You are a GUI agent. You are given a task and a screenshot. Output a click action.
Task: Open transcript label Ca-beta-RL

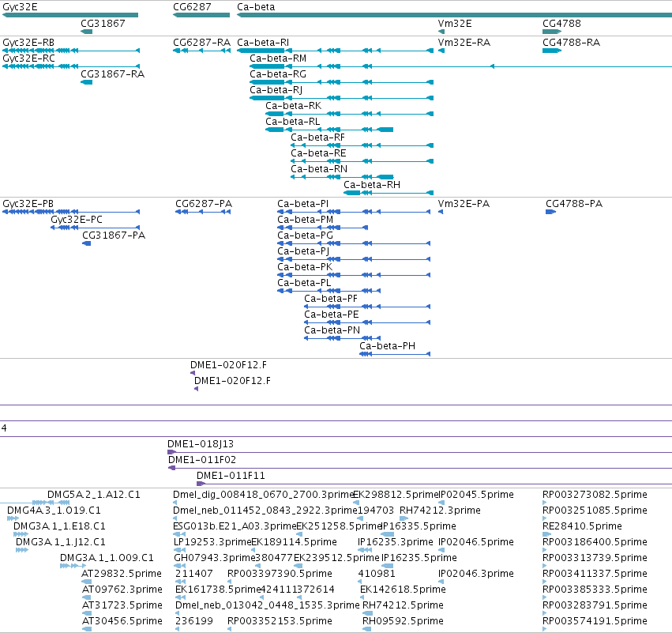[293, 122]
